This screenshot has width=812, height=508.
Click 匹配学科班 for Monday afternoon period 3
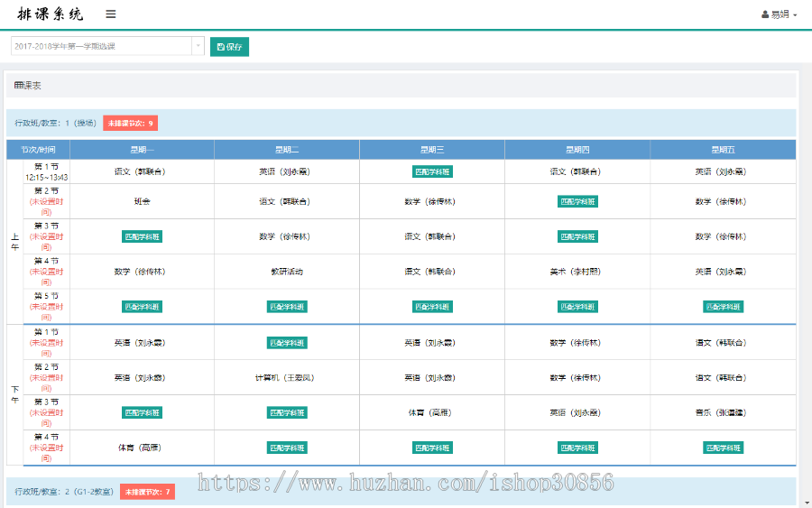click(x=142, y=412)
